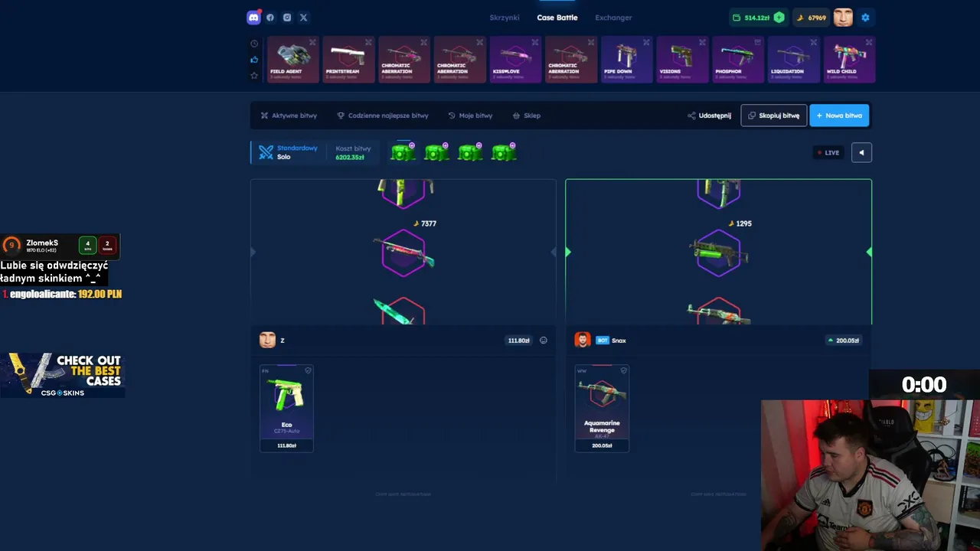This screenshot has width=980, height=551.
Task: Open the Kiss♥Love drop card
Action: tap(515, 59)
